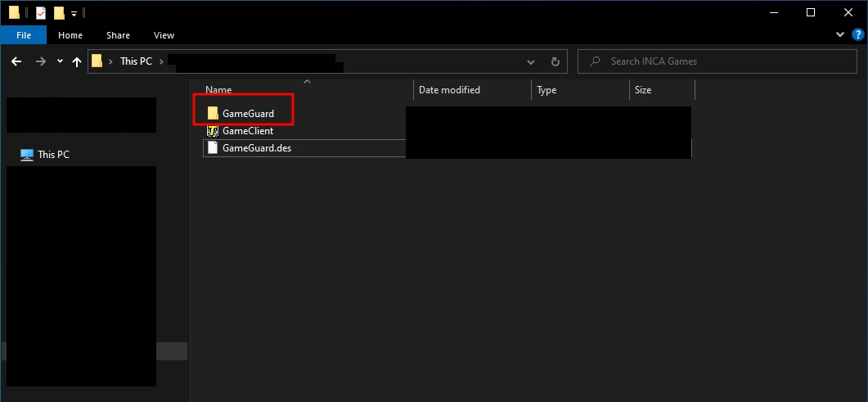Open the recent locations dropdown
This screenshot has height=402, width=868.
60,61
